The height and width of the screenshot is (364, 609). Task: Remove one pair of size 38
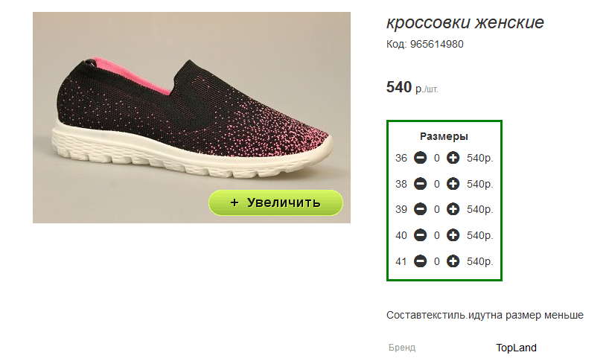click(420, 184)
